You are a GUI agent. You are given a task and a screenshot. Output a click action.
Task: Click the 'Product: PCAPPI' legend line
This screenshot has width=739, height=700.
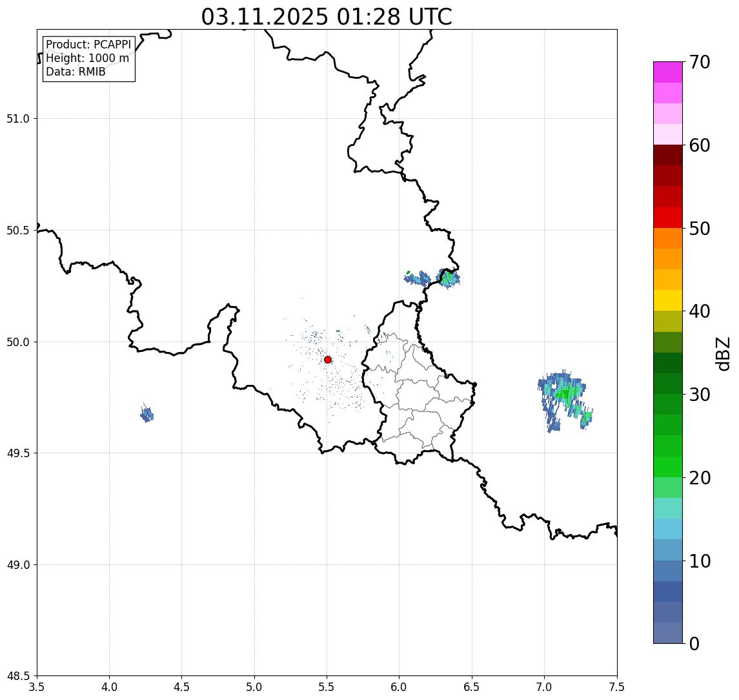(88, 45)
